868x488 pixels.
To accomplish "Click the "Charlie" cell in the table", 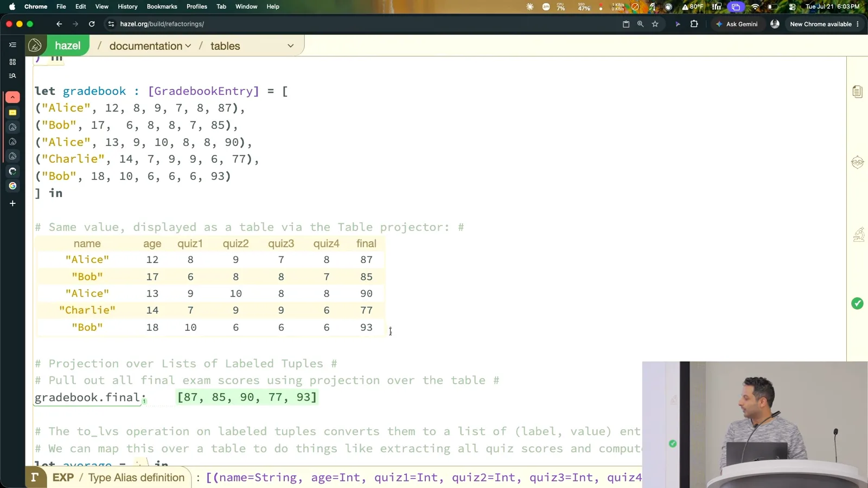I will coord(87,310).
